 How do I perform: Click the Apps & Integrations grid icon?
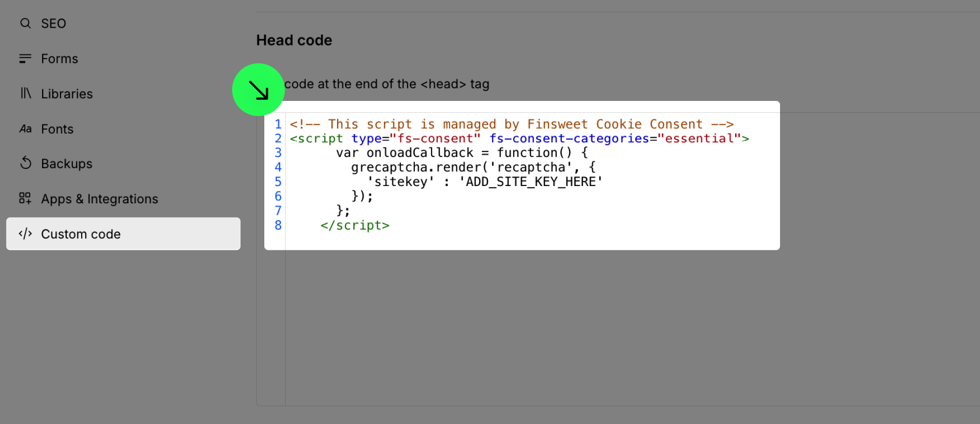25,198
